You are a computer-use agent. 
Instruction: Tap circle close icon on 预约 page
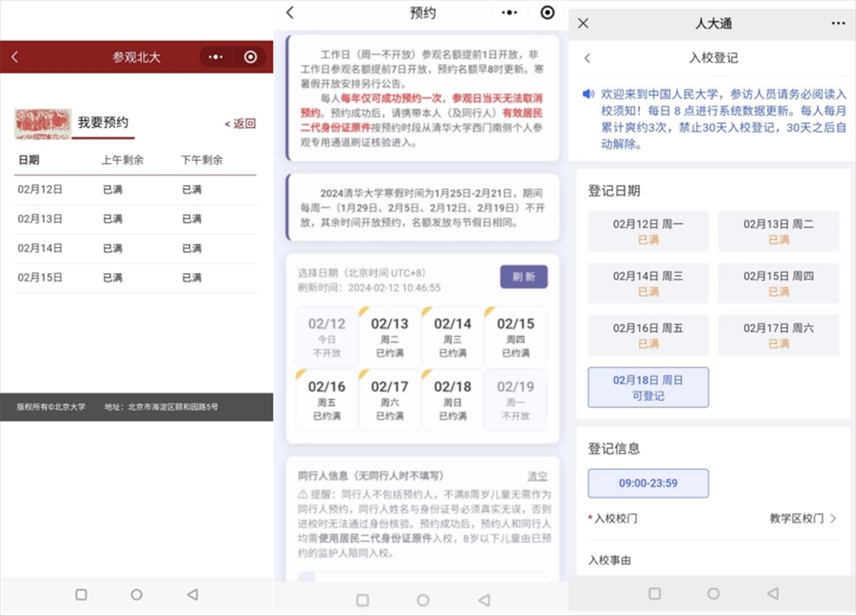546,13
